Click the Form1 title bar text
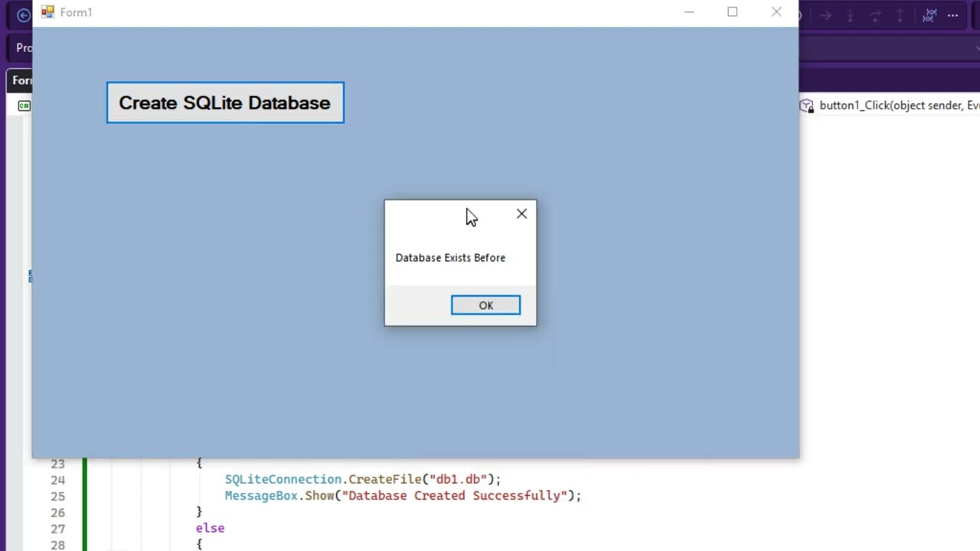The width and height of the screenshot is (980, 551). coord(76,12)
